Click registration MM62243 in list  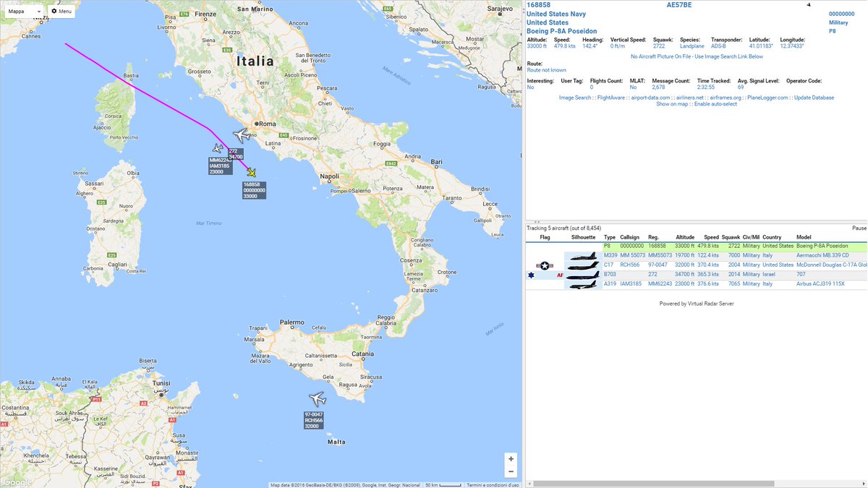(660, 285)
